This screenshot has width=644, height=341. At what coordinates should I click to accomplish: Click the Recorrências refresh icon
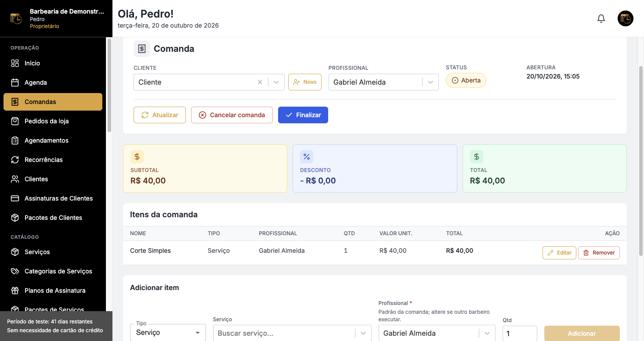click(15, 160)
